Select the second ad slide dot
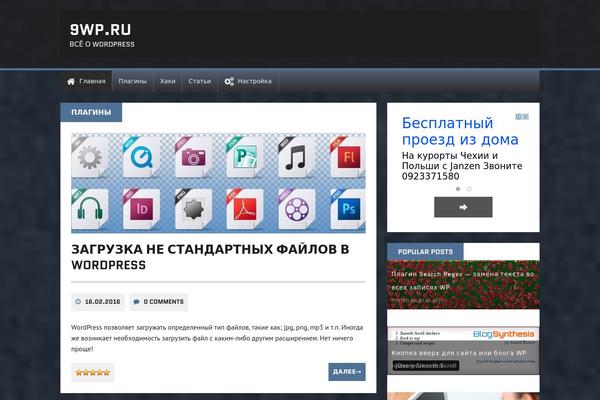The image size is (600, 400). coord(469,189)
